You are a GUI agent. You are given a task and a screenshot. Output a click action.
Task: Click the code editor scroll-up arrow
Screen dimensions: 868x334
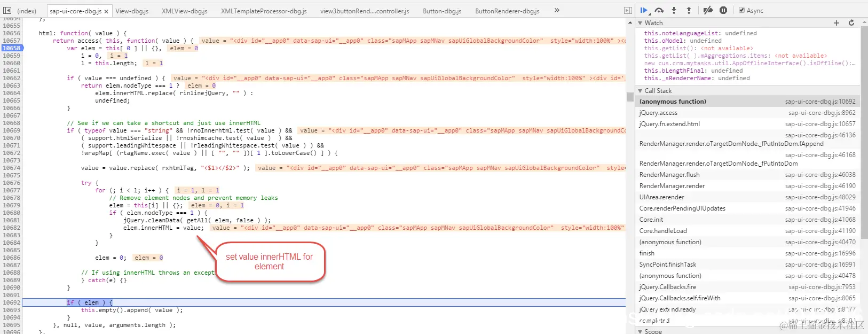click(x=630, y=22)
